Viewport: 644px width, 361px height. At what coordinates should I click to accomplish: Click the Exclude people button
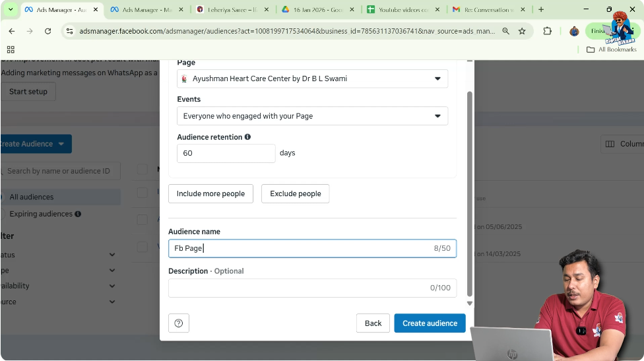coord(296,193)
